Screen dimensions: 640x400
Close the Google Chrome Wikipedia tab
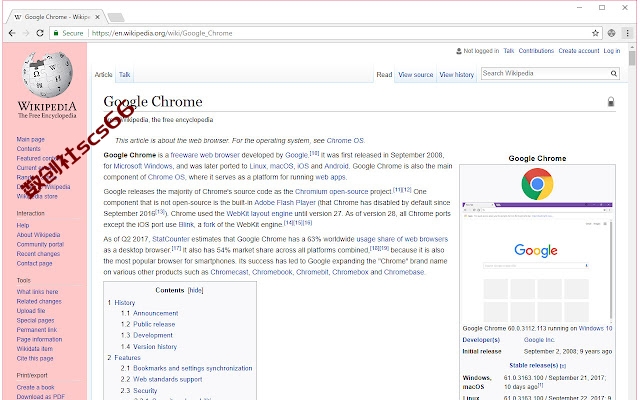tap(98, 17)
